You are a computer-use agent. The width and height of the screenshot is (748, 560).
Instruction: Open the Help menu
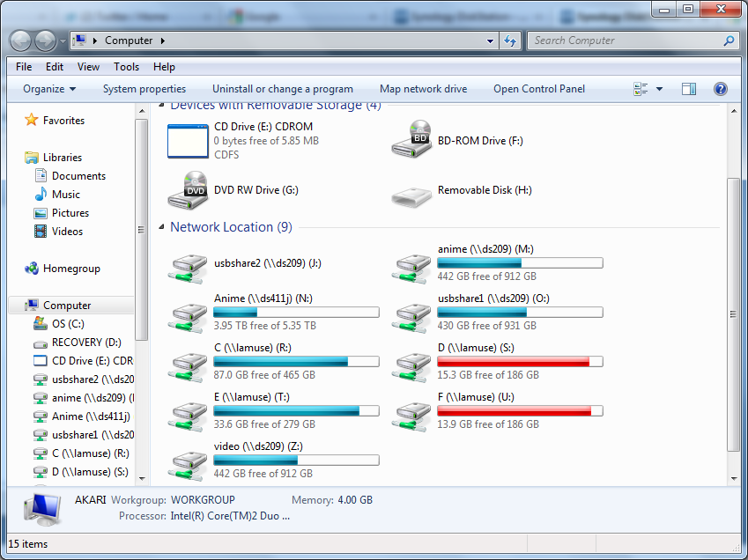click(x=164, y=67)
